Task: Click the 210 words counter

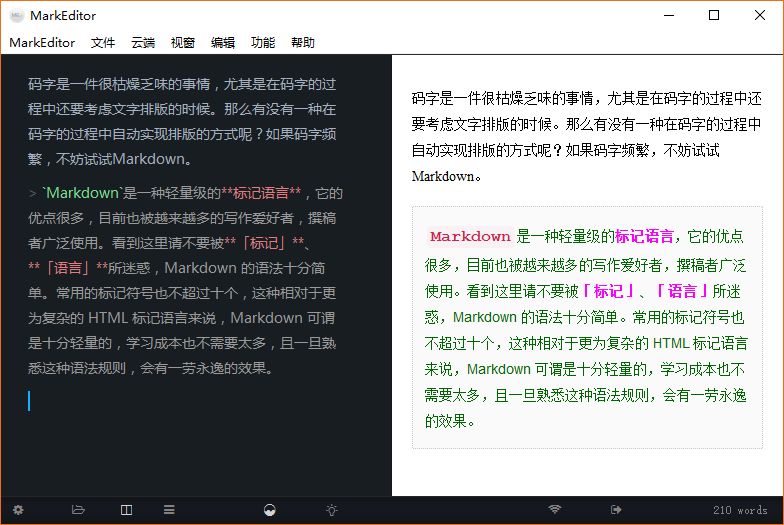Action: [x=740, y=510]
